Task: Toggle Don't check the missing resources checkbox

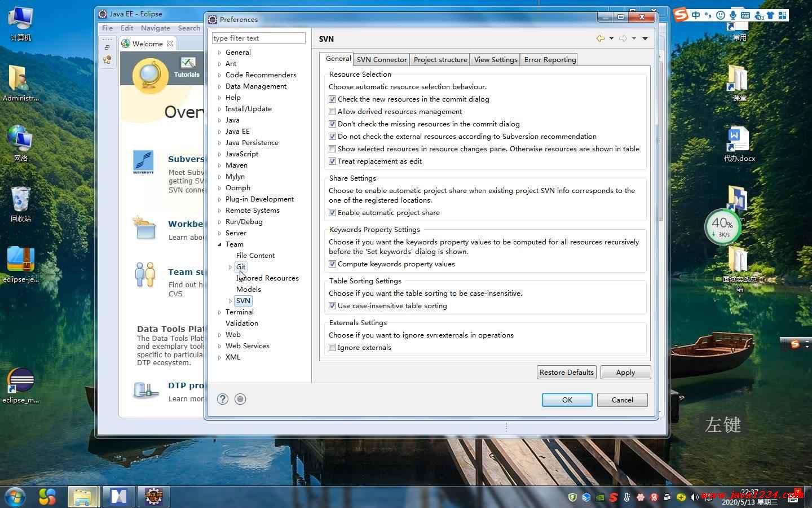Action: coord(332,124)
